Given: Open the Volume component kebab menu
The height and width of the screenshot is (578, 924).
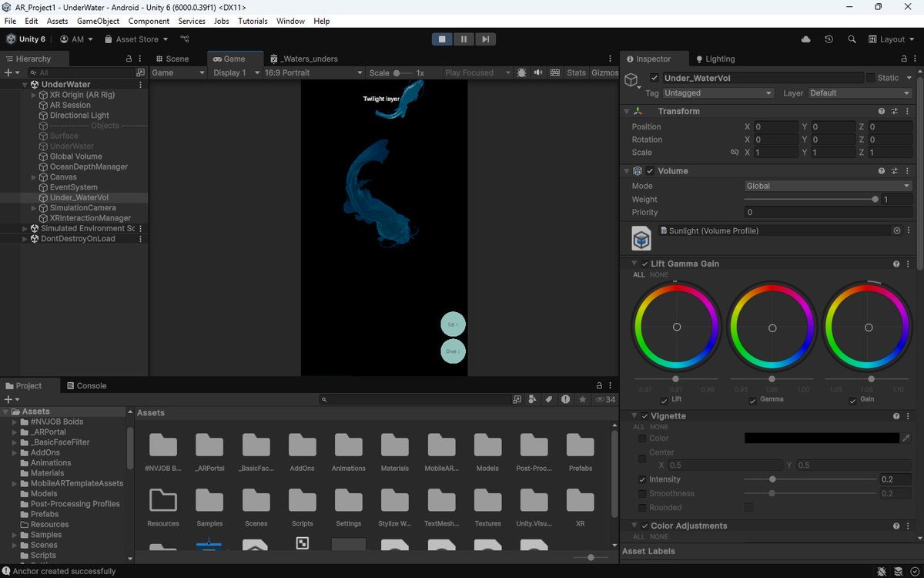Looking at the screenshot, I should 907,170.
